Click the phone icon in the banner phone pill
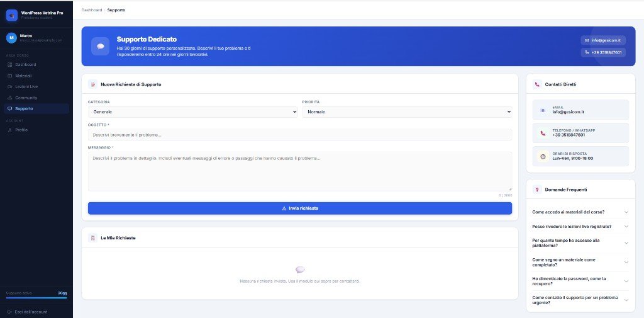The height and width of the screenshot is (318, 644). (x=587, y=52)
